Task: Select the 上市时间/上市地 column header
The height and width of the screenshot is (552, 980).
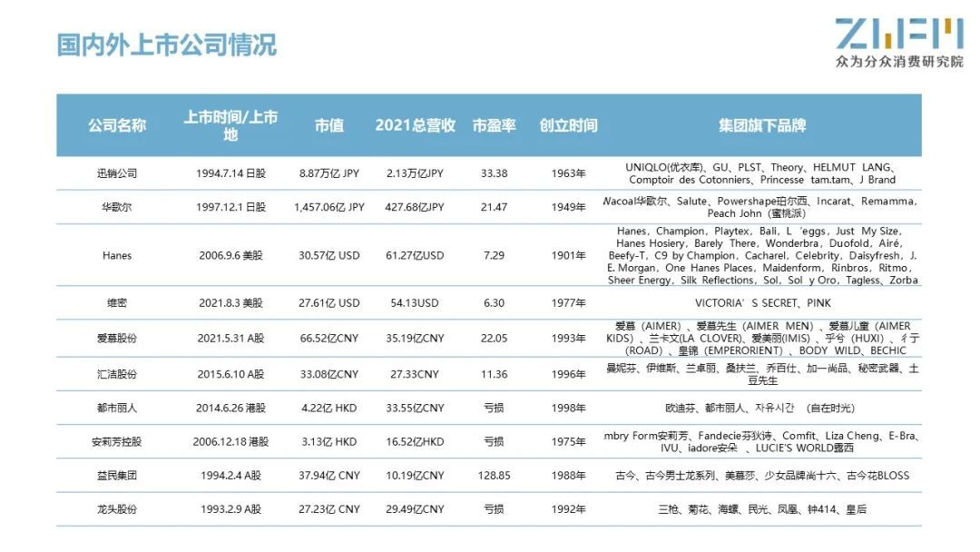Action: click(230, 125)
